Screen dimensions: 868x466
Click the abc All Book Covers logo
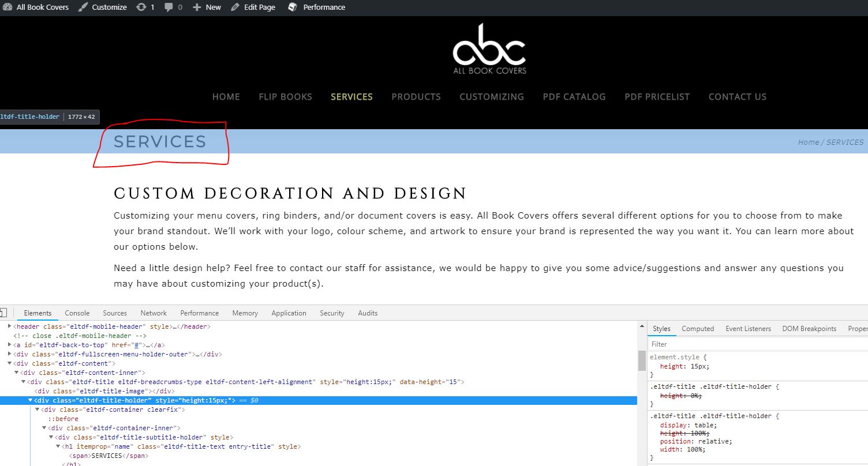[x=489, y=48]
